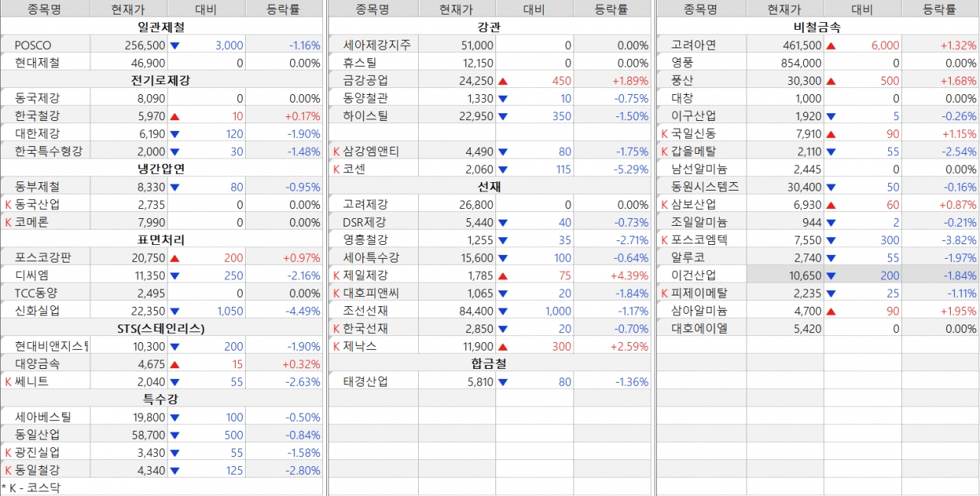Select 조일알미늄 stock name
This screenshot has height=496, width=980.
click(x=699, y=222)
